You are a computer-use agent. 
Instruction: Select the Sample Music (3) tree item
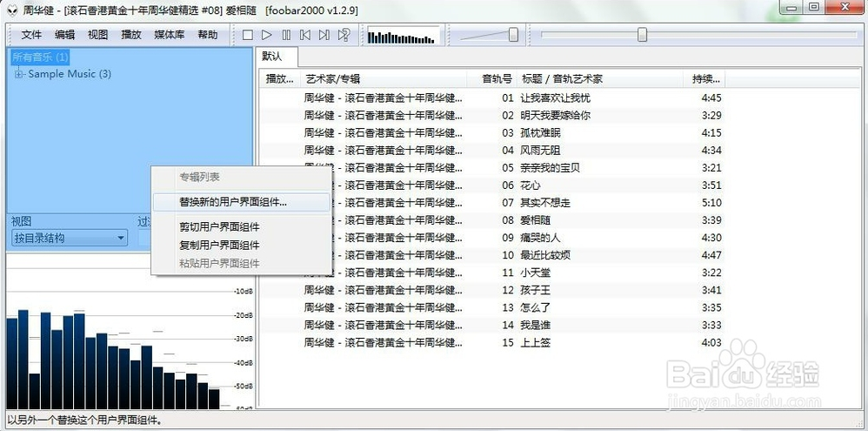click(x=70, y=74)
